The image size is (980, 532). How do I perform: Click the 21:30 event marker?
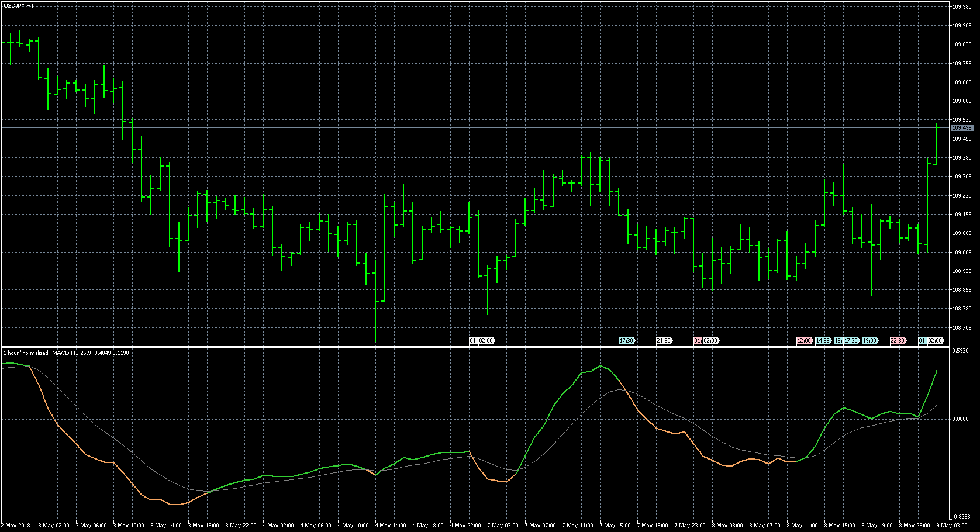664,341
